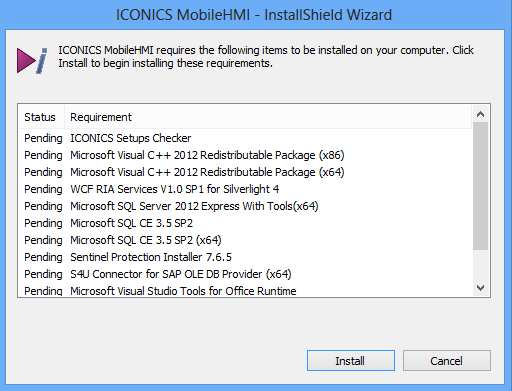Select Visual Studio Tools for Office Runtime row
The image size is (512, 391).
pos(245,290)
